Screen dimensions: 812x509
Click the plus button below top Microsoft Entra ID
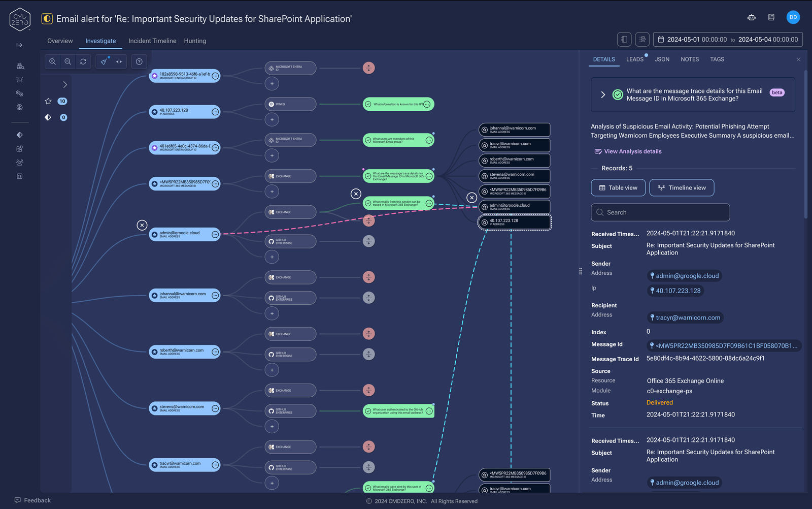(x=272, y=84)
